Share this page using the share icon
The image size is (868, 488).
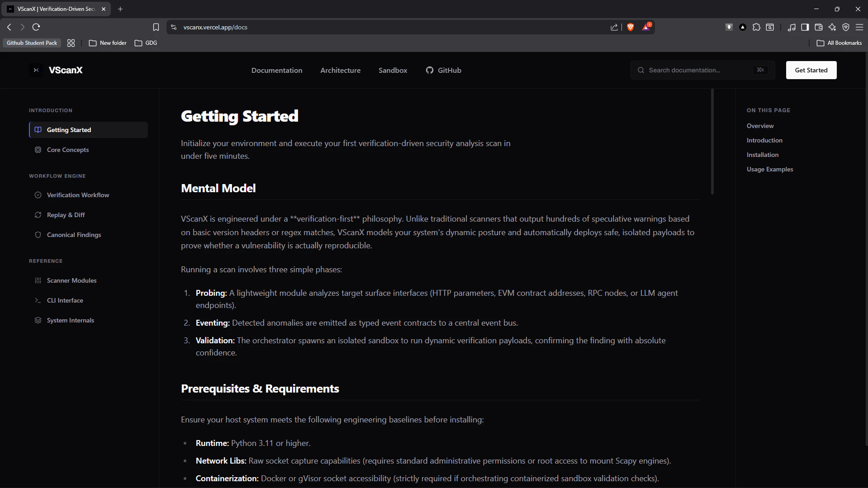(x=614, y=27)
